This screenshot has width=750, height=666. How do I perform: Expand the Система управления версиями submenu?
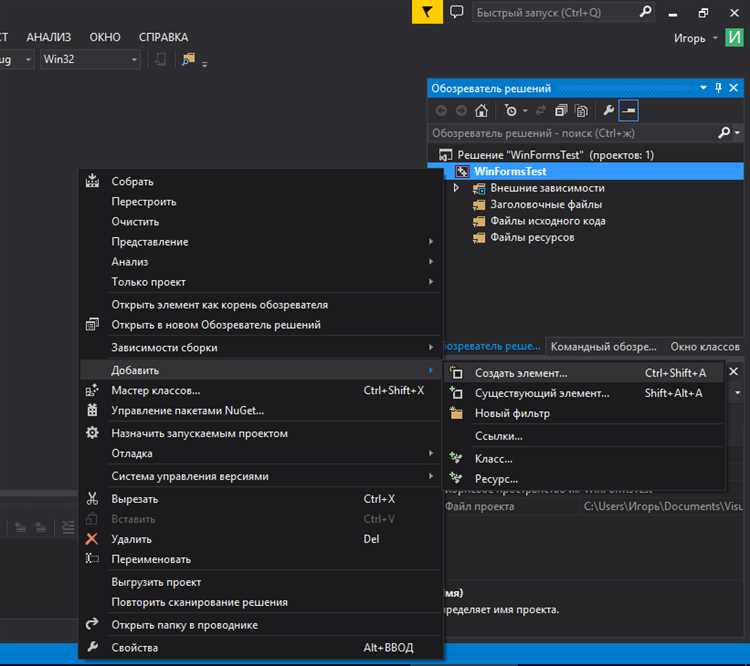(x=261, y=476)
